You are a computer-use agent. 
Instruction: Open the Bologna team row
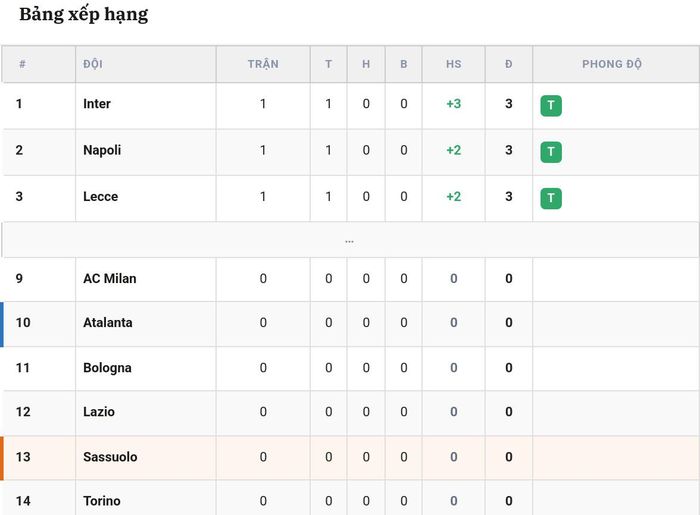click(x=350, y=368)
